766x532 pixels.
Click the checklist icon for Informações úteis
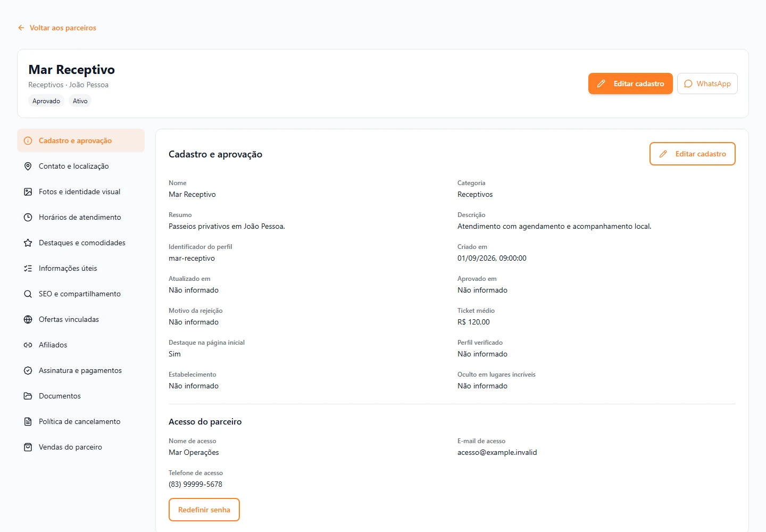(28, 269)
